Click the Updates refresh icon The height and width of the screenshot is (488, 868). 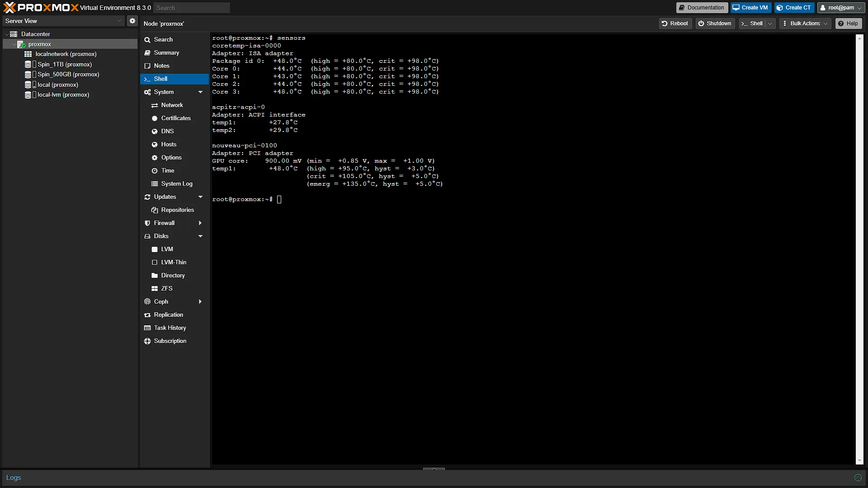pyautogui.click(x=147, y=197)
